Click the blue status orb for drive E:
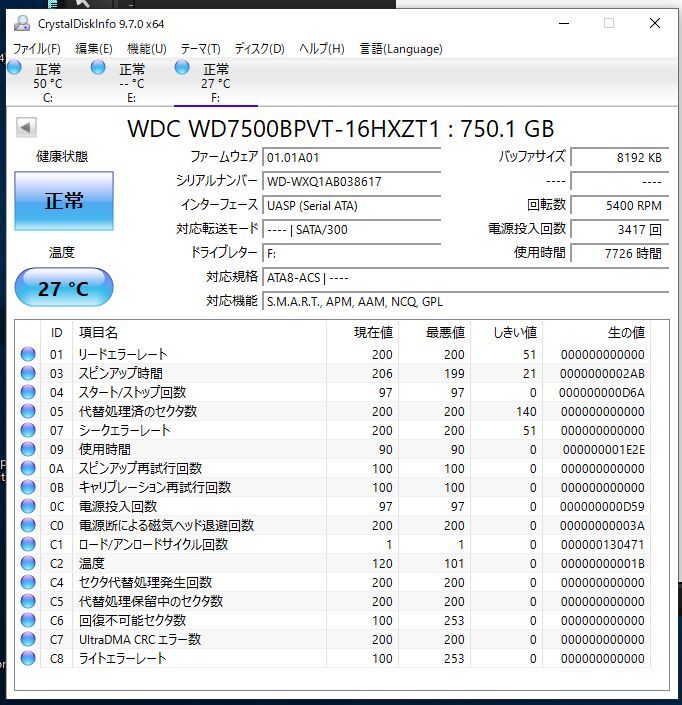Viewport: 682px width, 705px height. (98, 67)
